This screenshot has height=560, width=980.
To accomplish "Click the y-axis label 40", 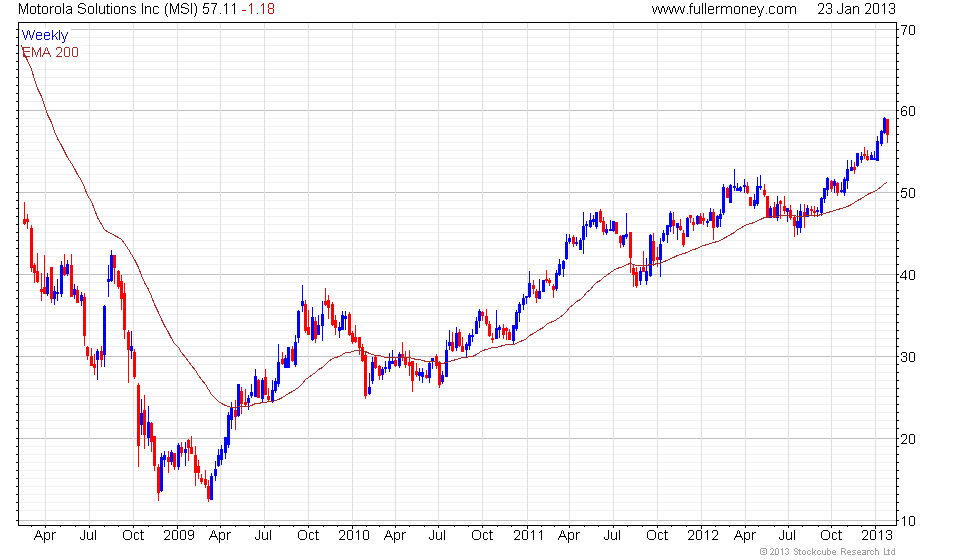I will tap(908, 275).
